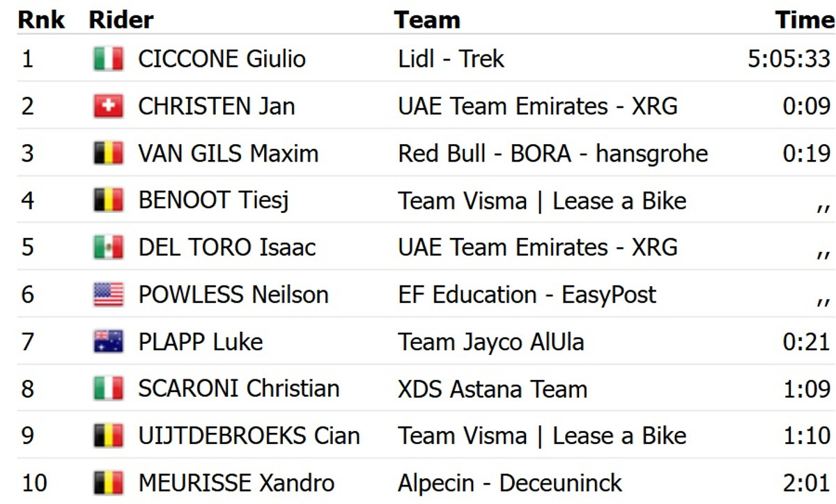
Task: Open rider CHRISTEN Jan's page
Action: [x=216, y=107]
